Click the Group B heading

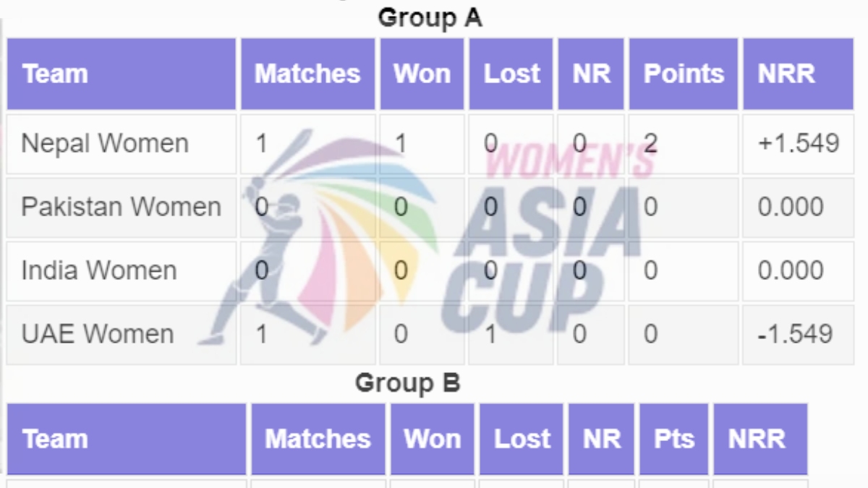(x=407, y=382)
